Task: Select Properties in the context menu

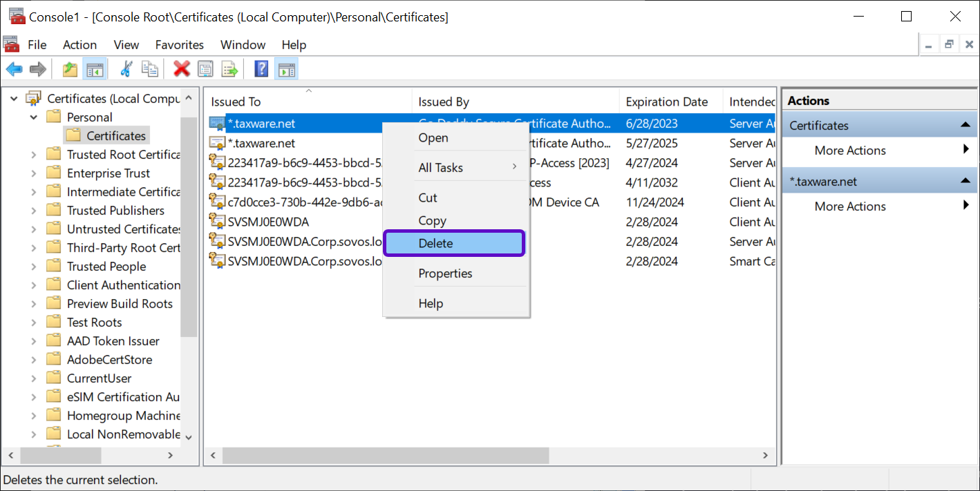Action: (445, 273)
